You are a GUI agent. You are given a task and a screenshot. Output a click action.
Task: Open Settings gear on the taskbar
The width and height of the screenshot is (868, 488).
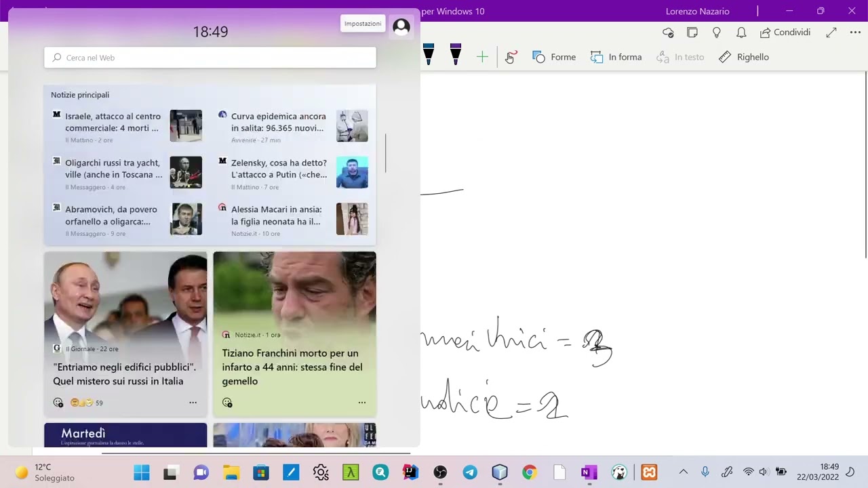point(321,472)
